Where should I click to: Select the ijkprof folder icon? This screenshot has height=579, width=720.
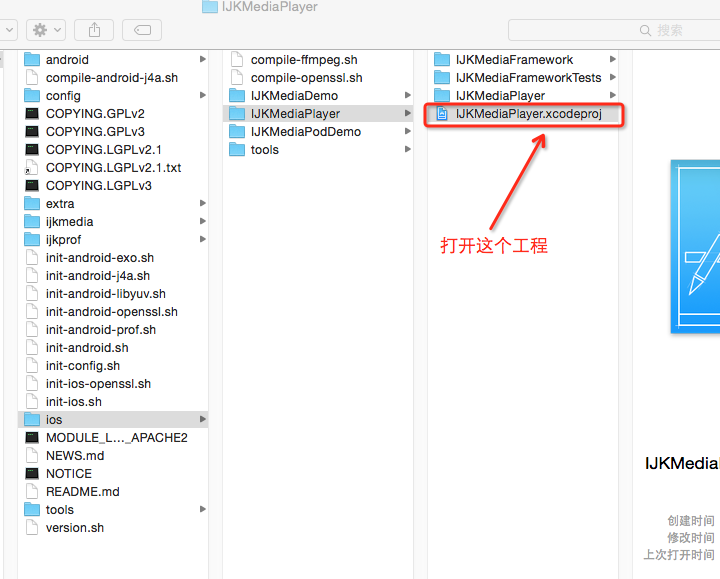32,239
